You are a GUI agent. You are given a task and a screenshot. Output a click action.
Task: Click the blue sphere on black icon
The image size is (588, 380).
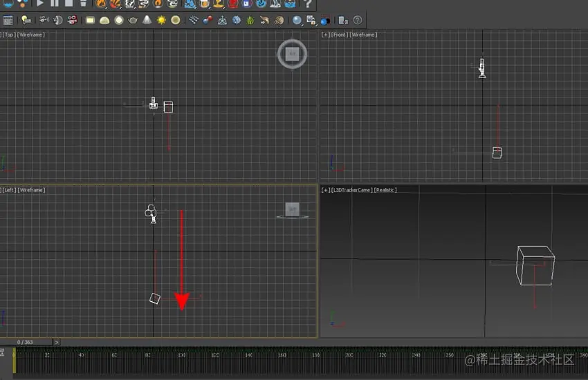(325, 20)
